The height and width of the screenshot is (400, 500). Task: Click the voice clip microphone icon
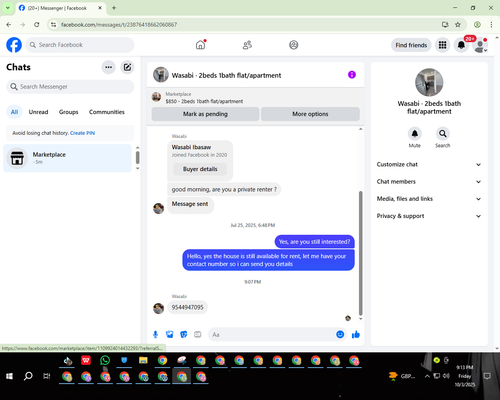(155, 334)
